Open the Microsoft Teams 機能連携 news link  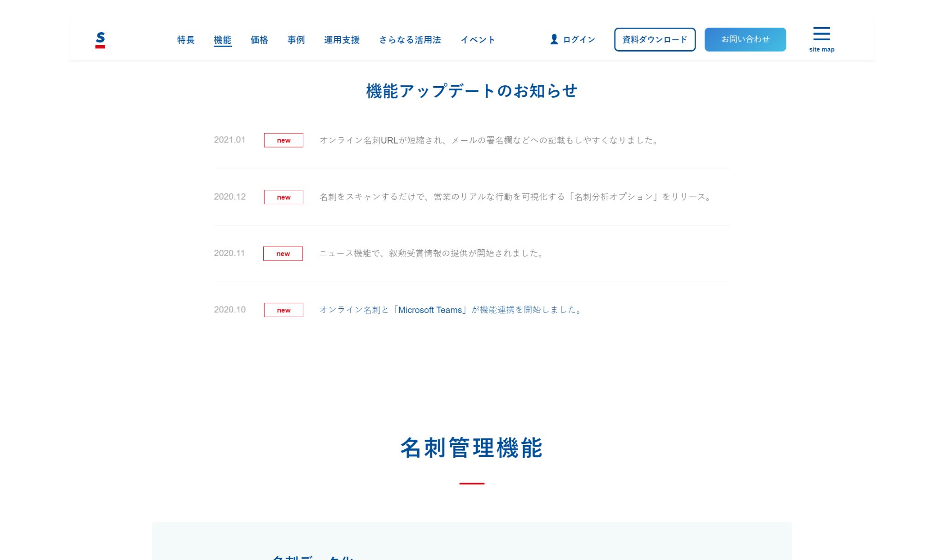[x=451, y=310]
